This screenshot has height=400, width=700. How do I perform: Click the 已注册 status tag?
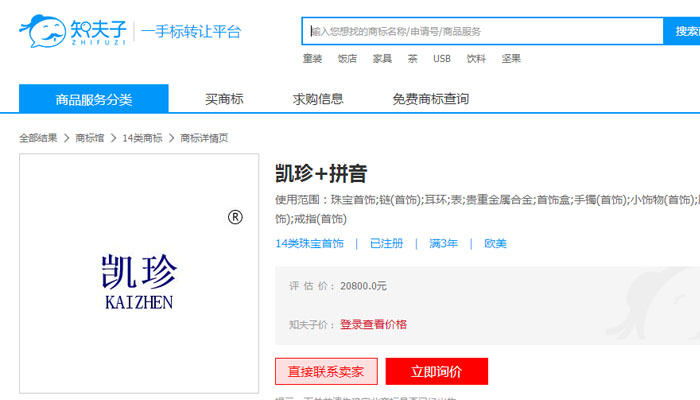click(x=387, y=243)
